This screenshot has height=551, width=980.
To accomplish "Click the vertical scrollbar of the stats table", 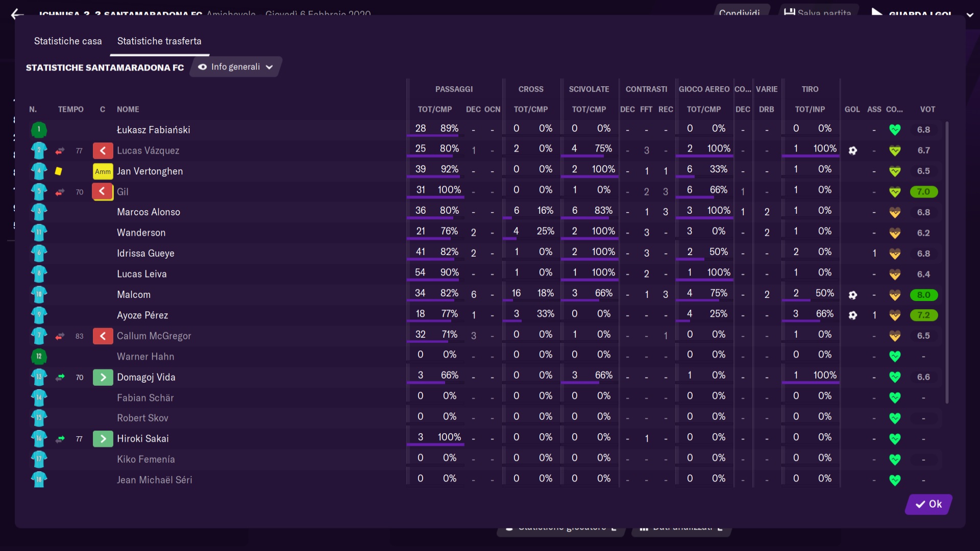I will [947, 263].
